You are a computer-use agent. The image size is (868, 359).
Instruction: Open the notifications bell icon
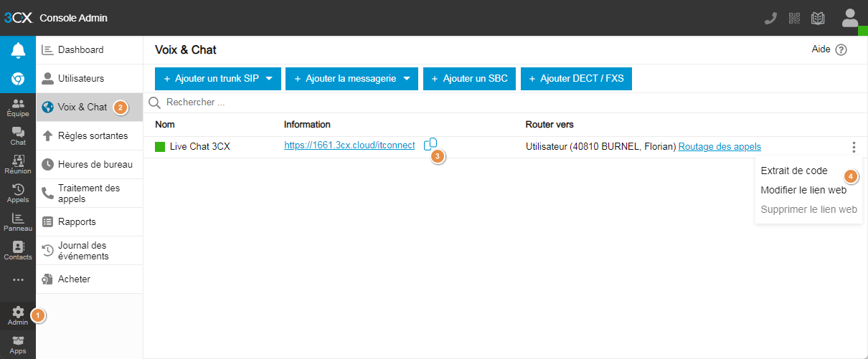[18, 50]
